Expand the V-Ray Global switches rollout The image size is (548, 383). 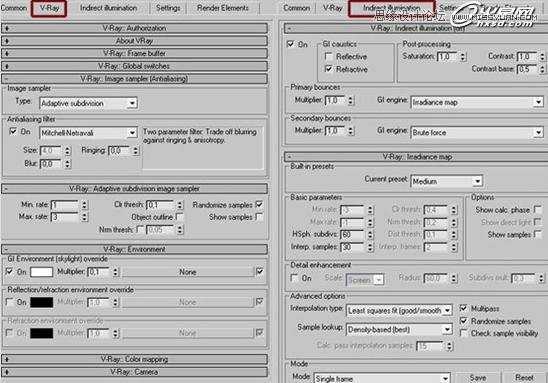pyautogui.click(x=135, y=66)
